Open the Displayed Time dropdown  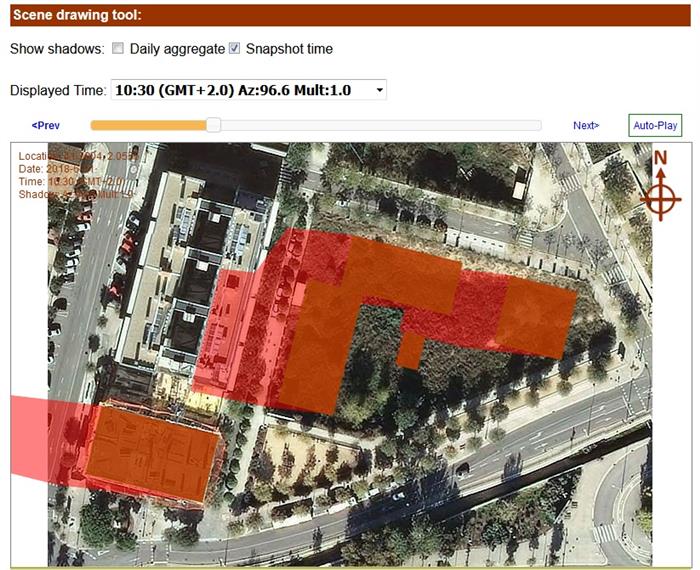pos(248,90)
